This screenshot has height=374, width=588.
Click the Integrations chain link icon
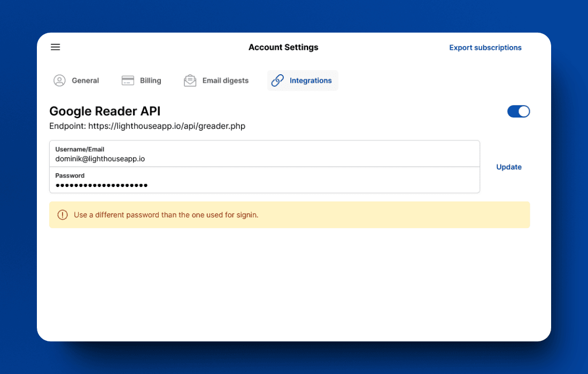pyautogui.click(x=277, y=81)
